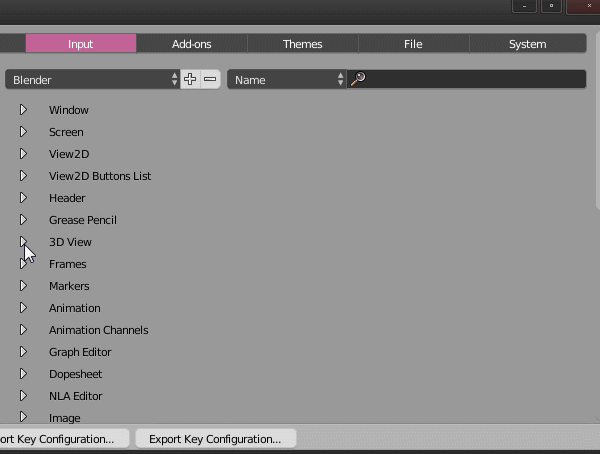Expand the Grease Pencil keymap section
This screenshot has height=454, width=600.
[23, 220]
